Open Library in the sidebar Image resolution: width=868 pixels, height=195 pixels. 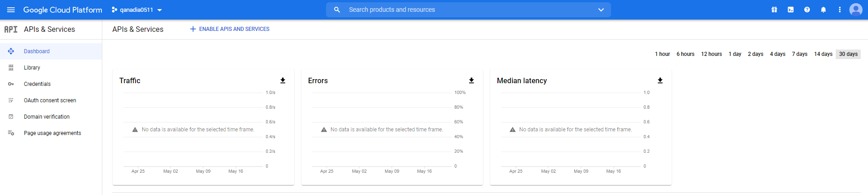(x=32, y=68)
